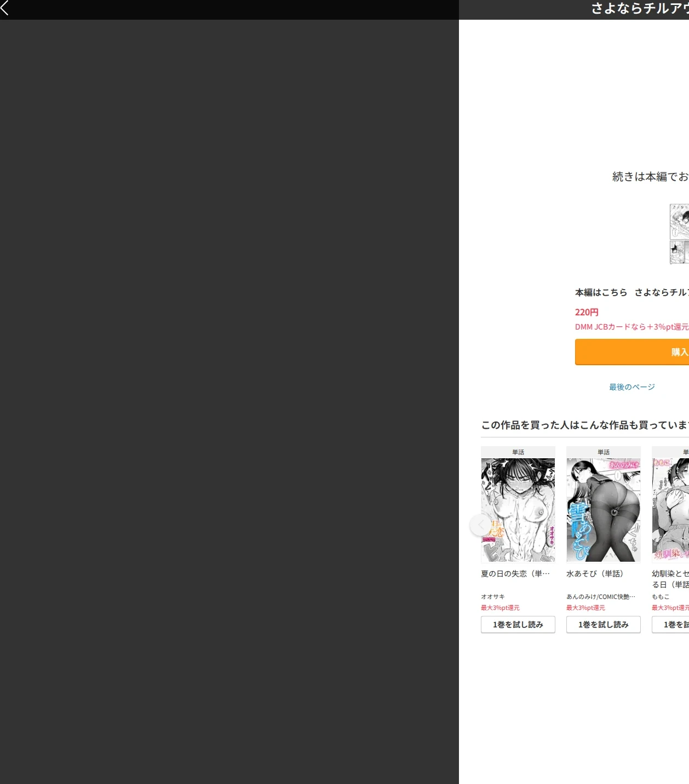Click 1巻を試し読み under 水あそび
This screenshot has width=689, height=784.
pos(604,625)
